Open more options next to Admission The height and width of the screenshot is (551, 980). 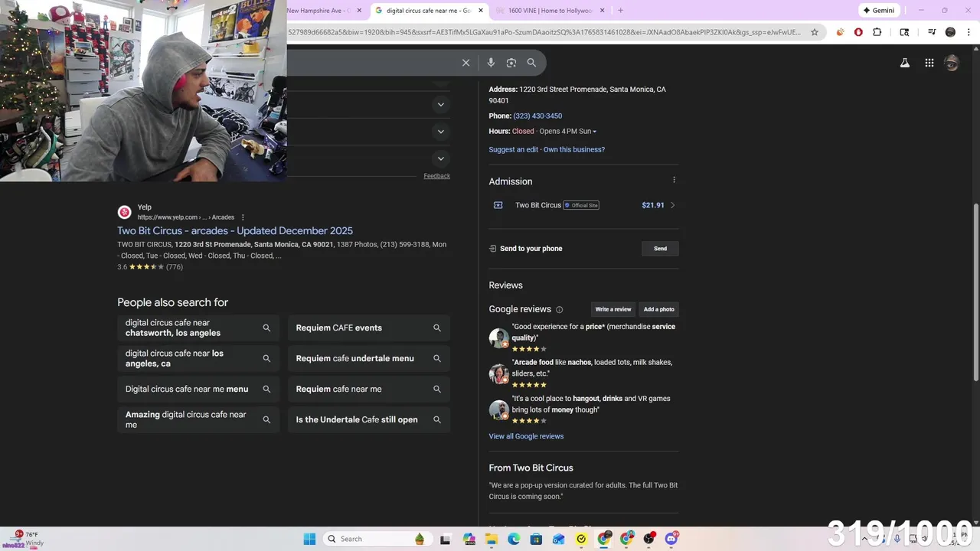[x=674, y=180]
